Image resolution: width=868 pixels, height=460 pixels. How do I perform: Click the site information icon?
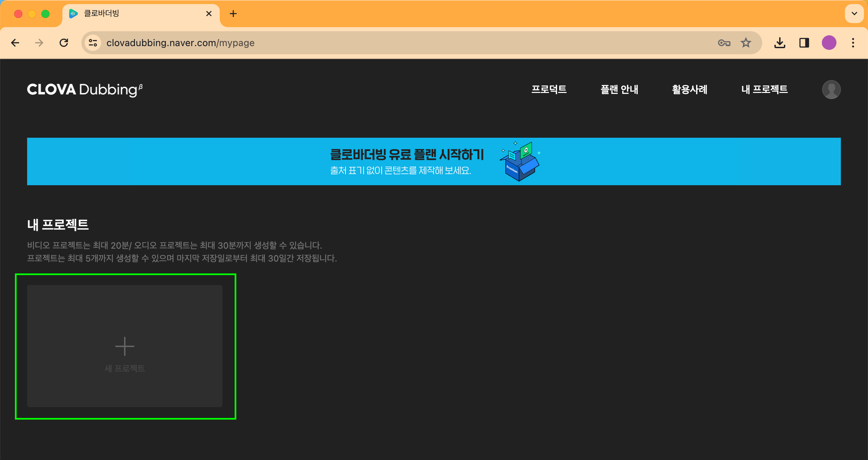tap(93, 43)
